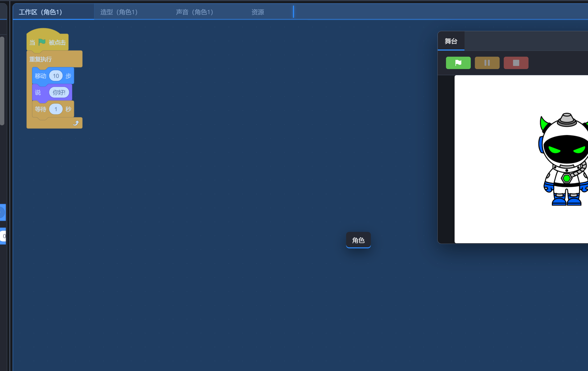
Task: Run the project with green flag button
Action: [458, 63]
